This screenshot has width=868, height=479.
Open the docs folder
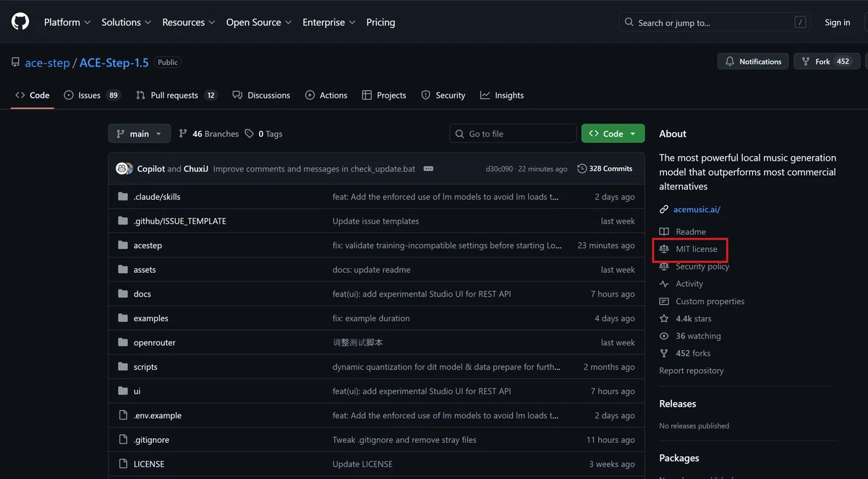tap(142, 294)
